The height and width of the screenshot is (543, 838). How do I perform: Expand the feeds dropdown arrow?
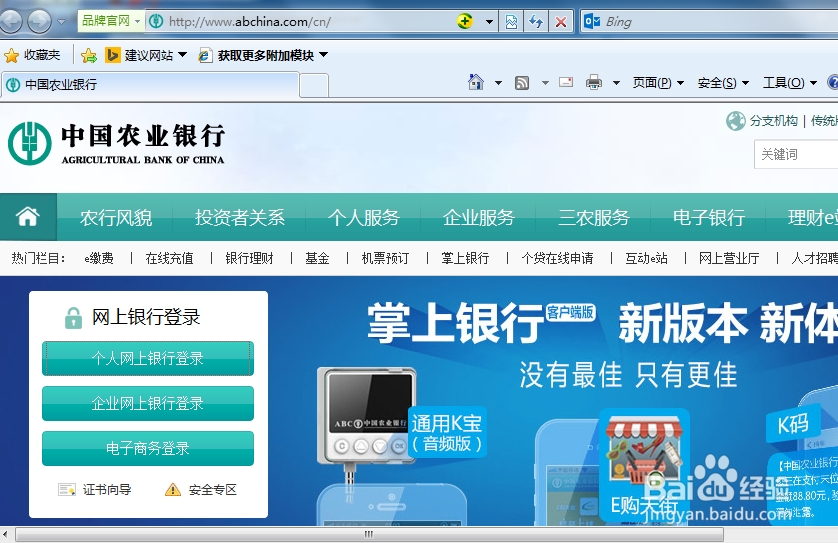(545, 83)
